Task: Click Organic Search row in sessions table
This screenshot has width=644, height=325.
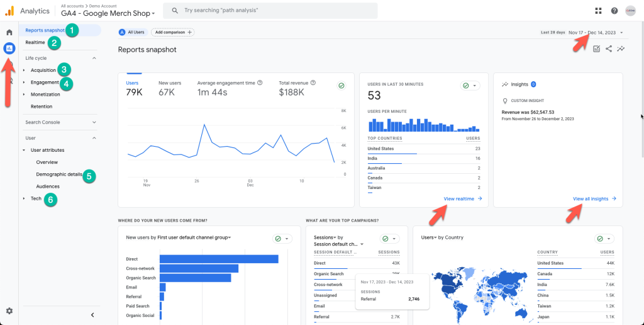Action: tap(357, 274)
